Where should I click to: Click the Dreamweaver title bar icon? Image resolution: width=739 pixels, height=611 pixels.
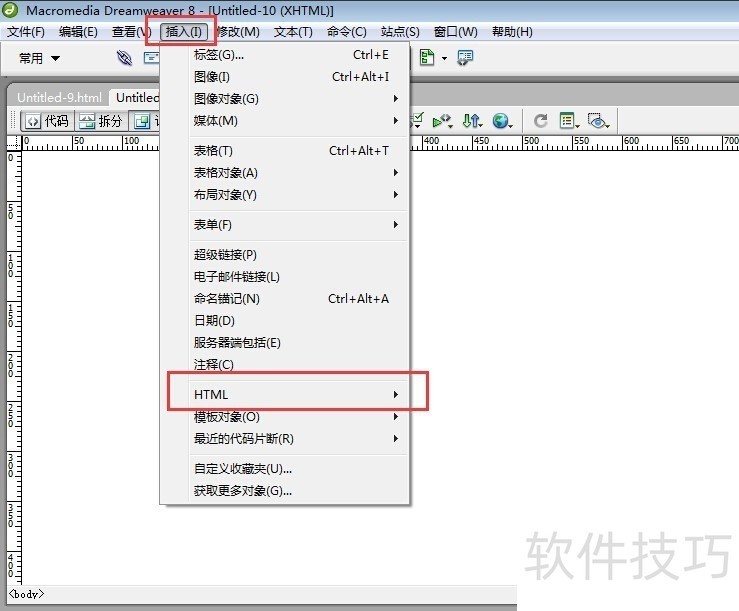[10, 9]
